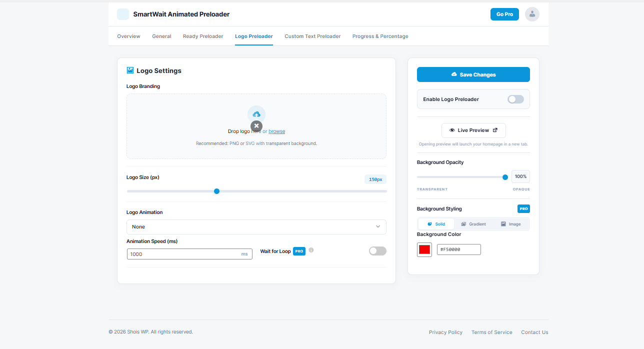The width and height of the screenshot is (644, 349).
Task: Click the Go Pro button
Action: 504,14
